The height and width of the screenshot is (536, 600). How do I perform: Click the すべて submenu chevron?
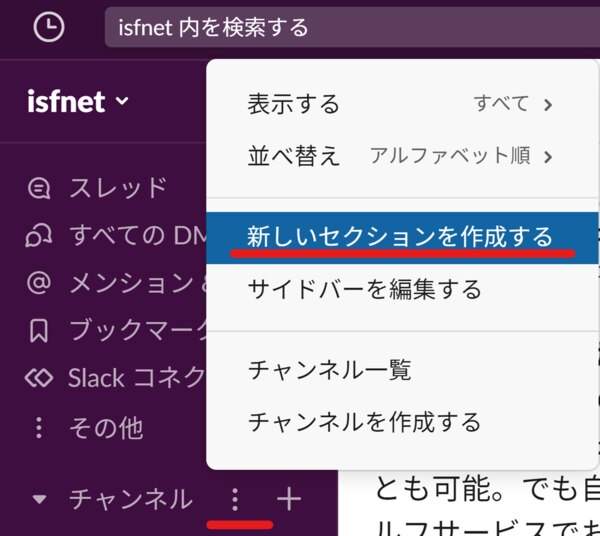[x=548, y=105]
